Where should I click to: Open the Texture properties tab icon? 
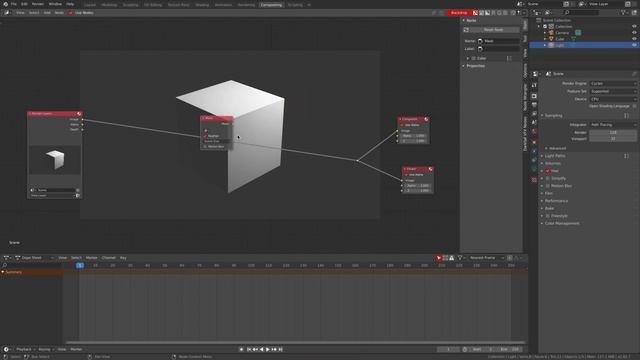point(534,180)
